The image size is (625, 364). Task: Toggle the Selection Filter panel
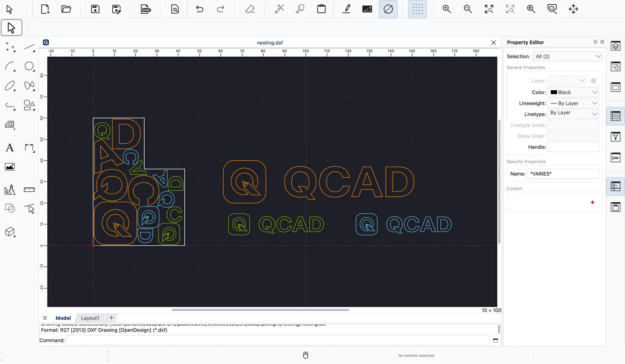(616, 137)
